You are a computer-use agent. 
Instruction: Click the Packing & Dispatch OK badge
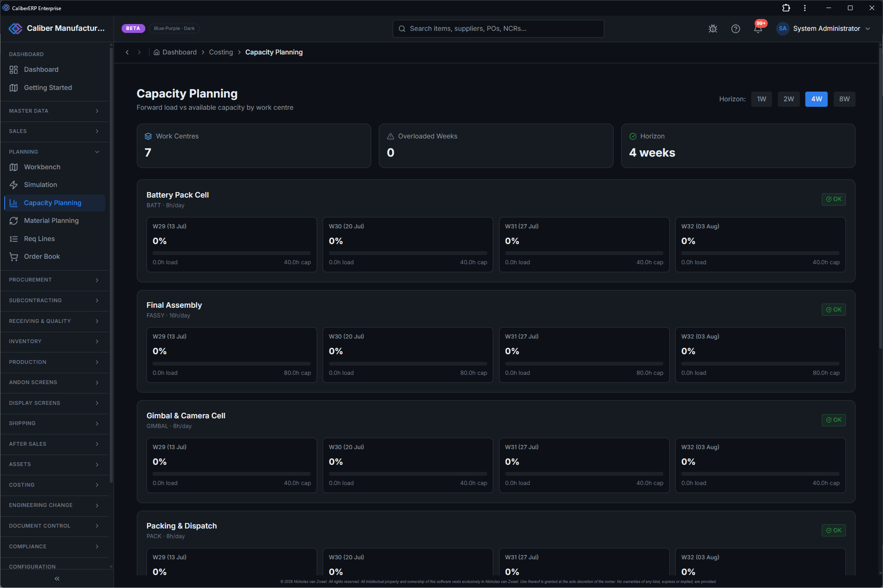tap(834, 531)
